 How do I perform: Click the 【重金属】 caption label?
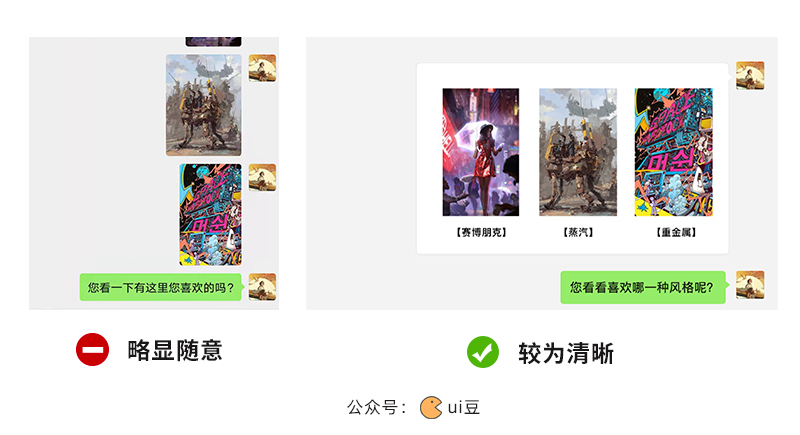(676, 233)
